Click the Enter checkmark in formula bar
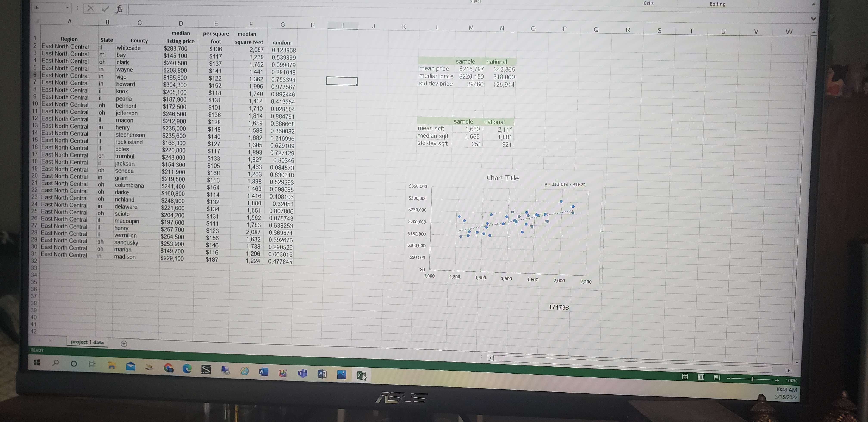Image resolution: width=868 pixels, height=422 pixels. [x=105, y=9]
